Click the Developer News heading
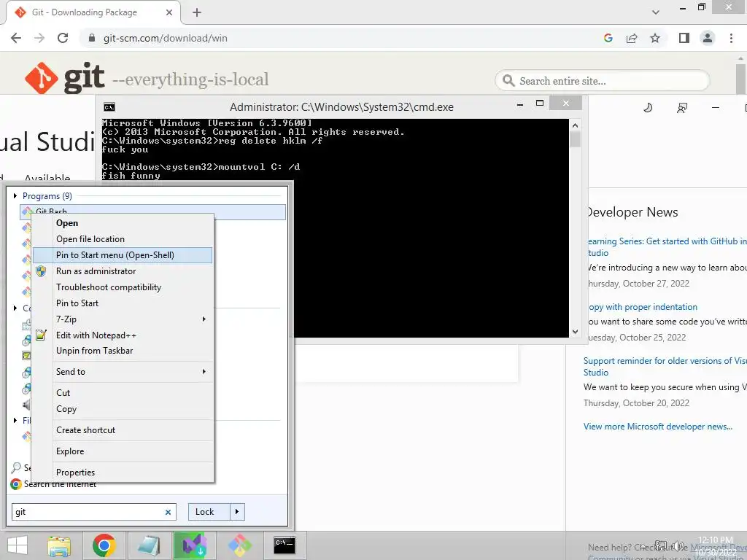Image resolution: width=747 pixels, height=560 pixels. point(632,212)
